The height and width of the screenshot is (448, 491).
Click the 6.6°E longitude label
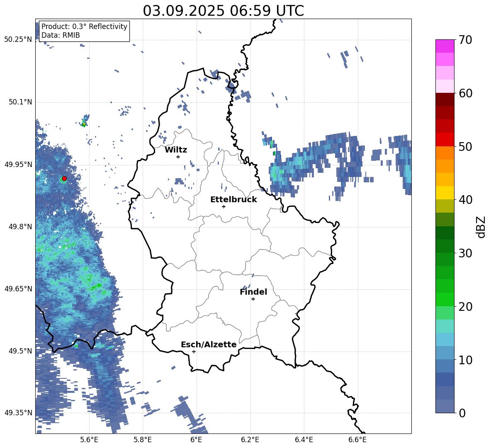[357, 440]
